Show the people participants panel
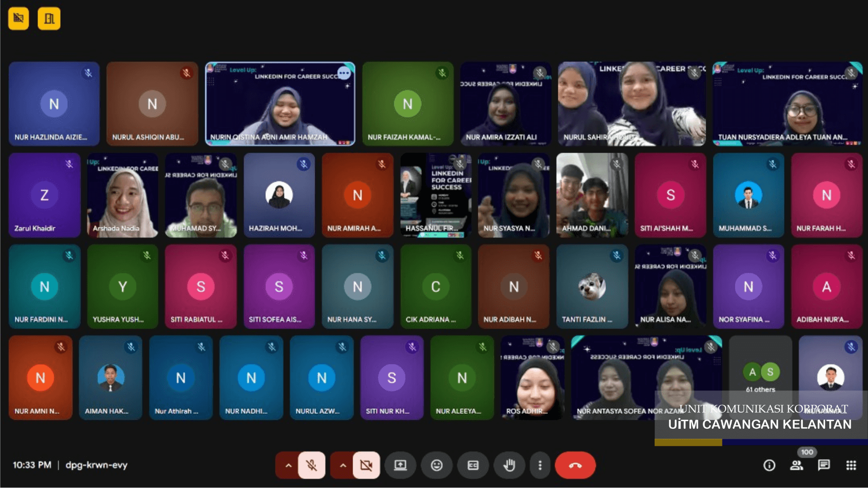The width and height of the screenshot is (868, 488). point(796,465)
